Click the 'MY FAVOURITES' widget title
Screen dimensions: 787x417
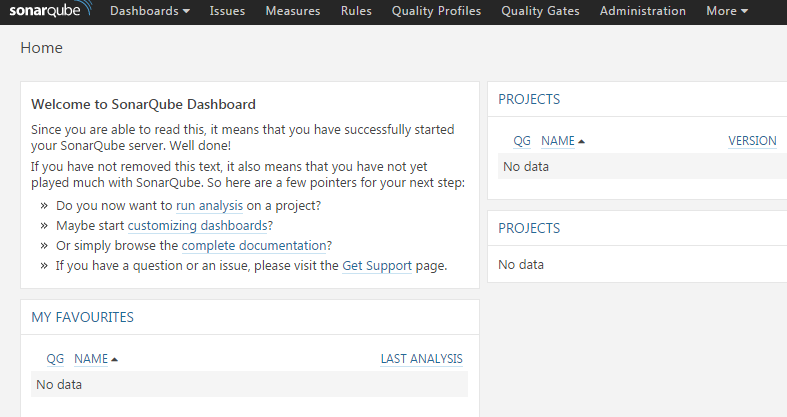click(82, 317)
